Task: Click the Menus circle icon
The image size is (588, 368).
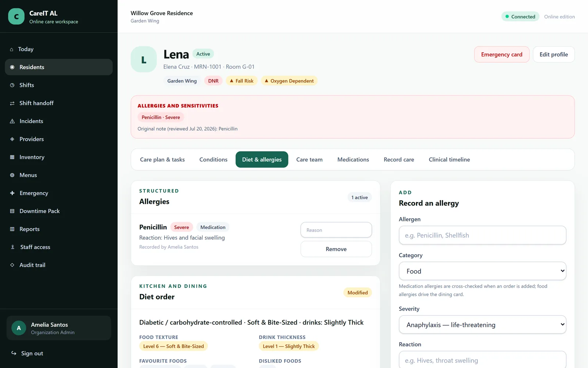Action: [x=12, y=175]
